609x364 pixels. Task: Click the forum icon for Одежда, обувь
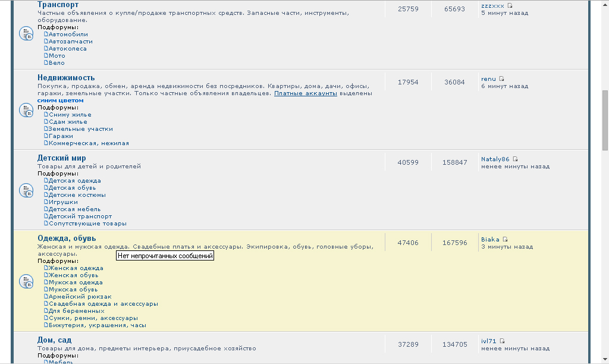tap(26, 282)
